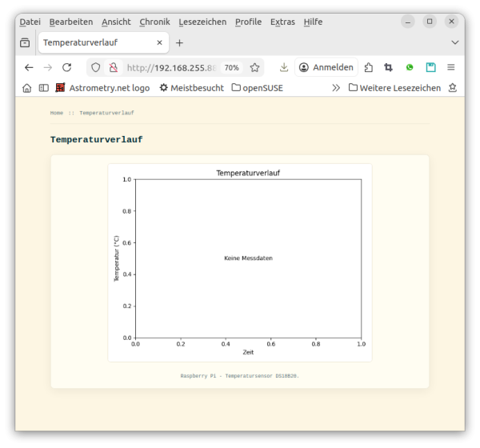Click the 70% zoom level indicator
The height and width of the screenshot is (448, 480).
tap(231, 68)
